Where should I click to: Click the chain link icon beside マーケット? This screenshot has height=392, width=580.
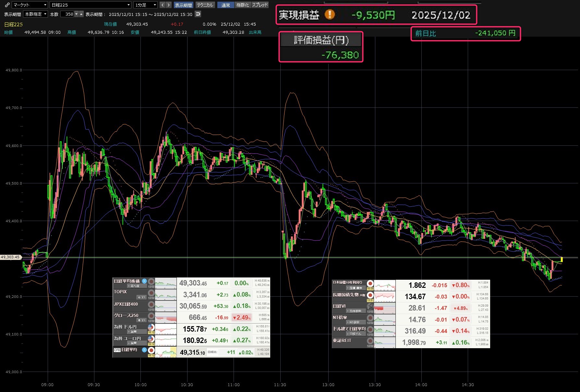click(7, 5)
